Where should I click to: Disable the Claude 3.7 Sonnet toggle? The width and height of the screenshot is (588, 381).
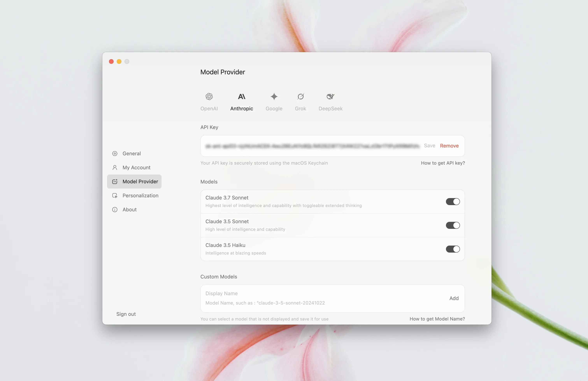[x=453, y=202]
